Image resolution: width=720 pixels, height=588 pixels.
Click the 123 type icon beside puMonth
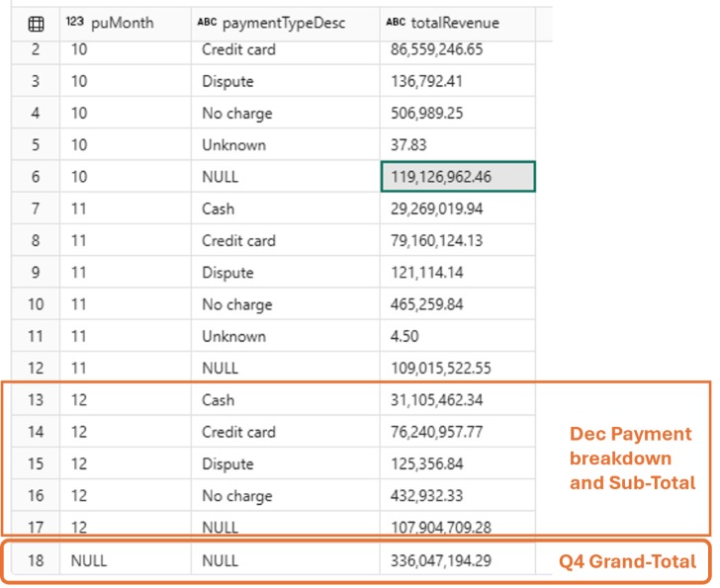[74, 22]
